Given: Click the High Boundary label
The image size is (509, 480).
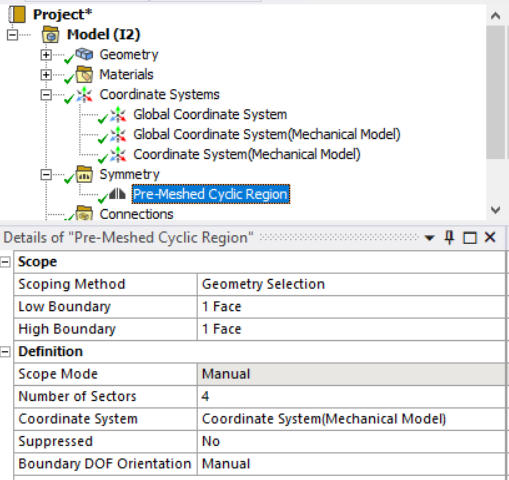Looking at the screenshot, I should [67, 329].
